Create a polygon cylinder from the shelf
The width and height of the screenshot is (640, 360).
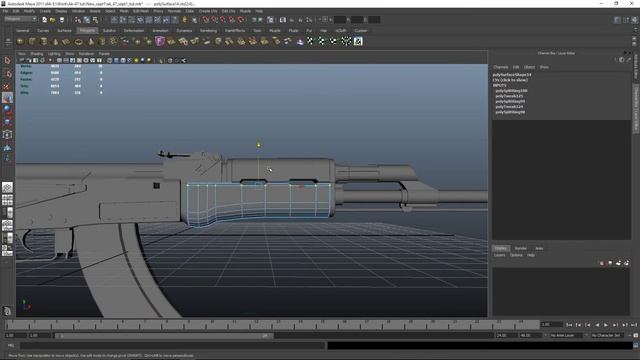[44, 41]
